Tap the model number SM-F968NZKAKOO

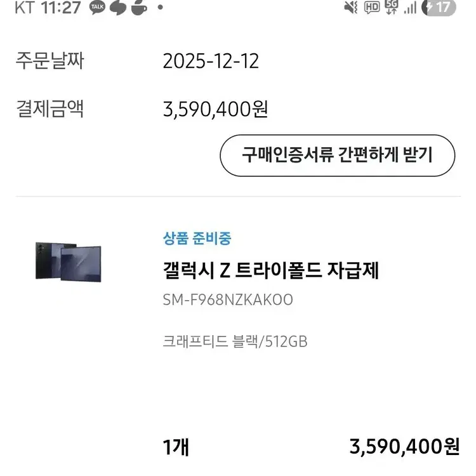[228, 300]
